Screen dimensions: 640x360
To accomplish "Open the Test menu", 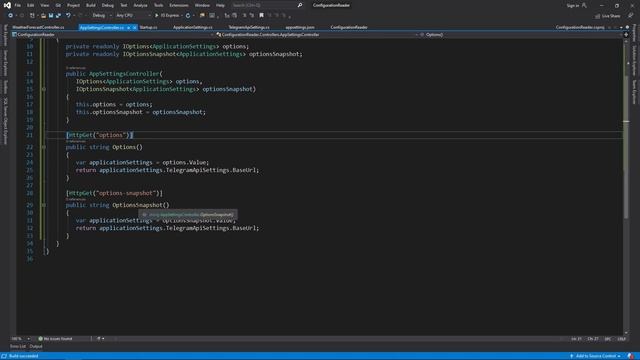I will (x=124, y=5).
